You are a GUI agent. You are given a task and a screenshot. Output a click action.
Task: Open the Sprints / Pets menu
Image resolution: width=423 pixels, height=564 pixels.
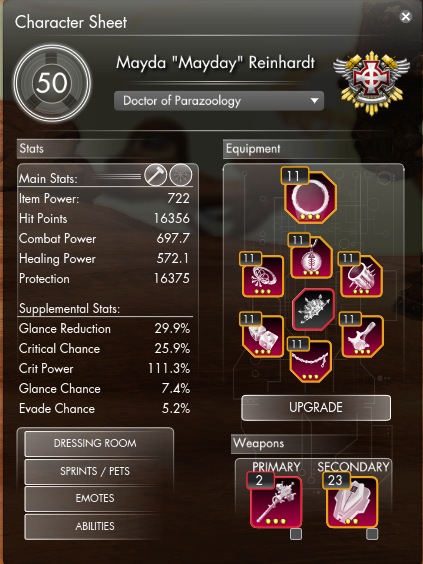point(95,471)
